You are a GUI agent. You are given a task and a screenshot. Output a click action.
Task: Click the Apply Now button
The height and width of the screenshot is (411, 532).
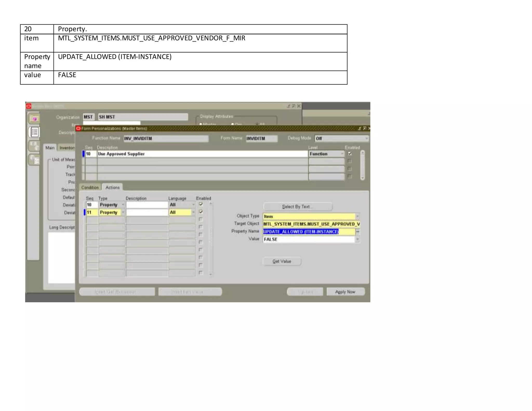pyautogui.click(x=345, y=292)
